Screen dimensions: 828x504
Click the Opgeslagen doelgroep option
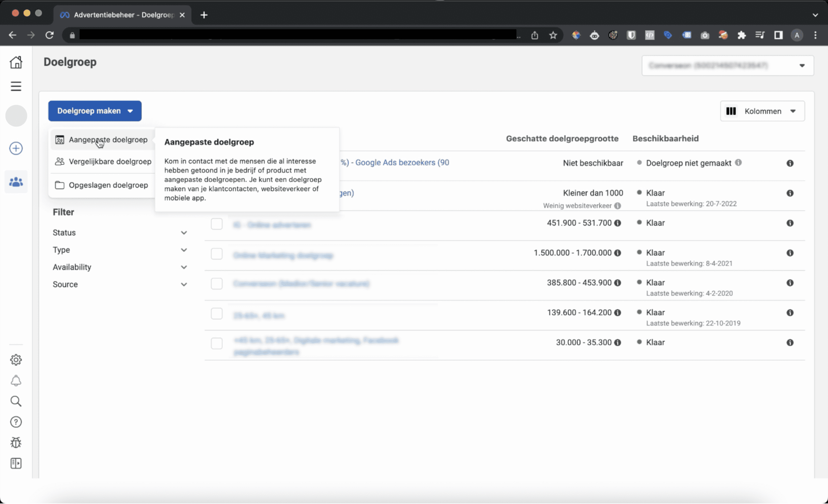108,185
